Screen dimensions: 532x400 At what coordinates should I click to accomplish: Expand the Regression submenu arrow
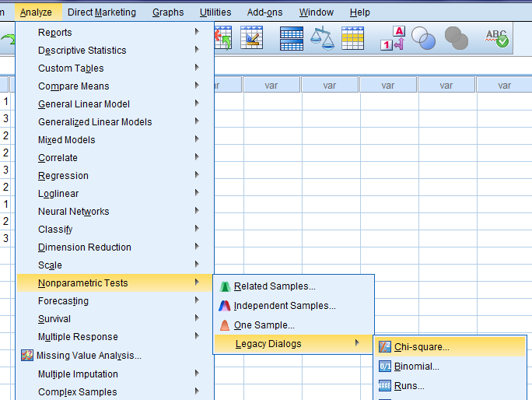pos(197,174)
